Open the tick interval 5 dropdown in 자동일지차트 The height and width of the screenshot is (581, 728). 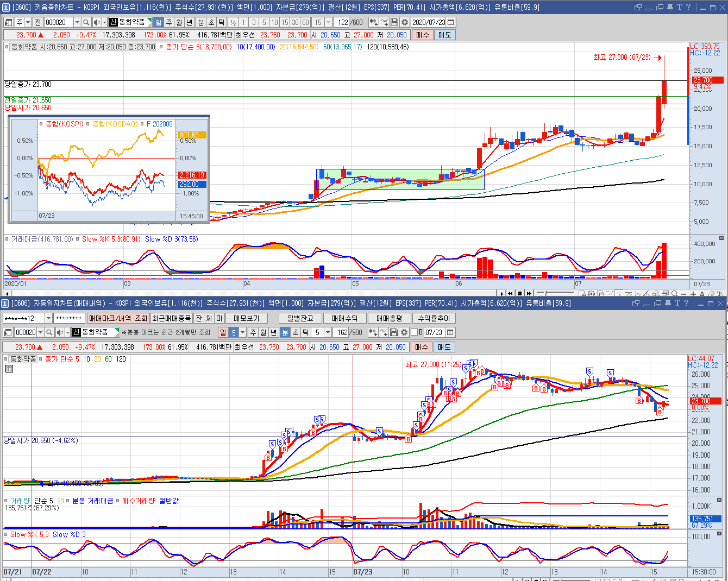click(328, 332)
